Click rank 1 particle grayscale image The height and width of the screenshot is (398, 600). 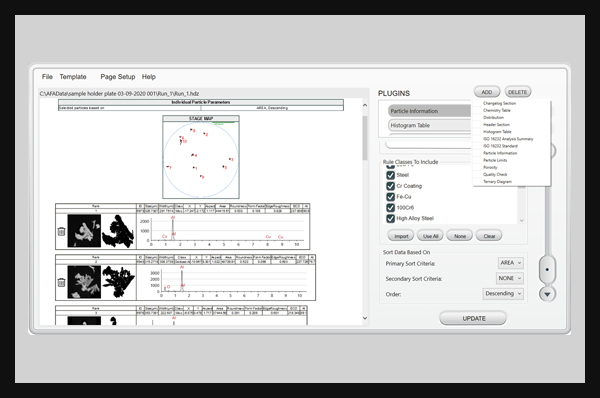pyautogui.click(x=84, y=231)
